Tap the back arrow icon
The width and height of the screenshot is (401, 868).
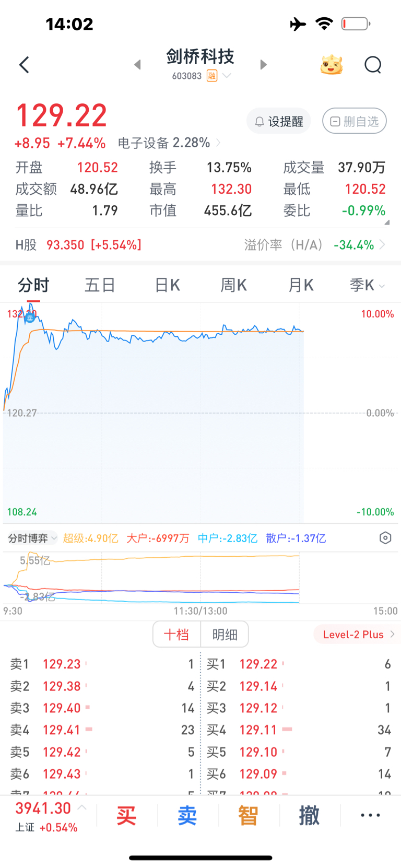coord(24,65)
